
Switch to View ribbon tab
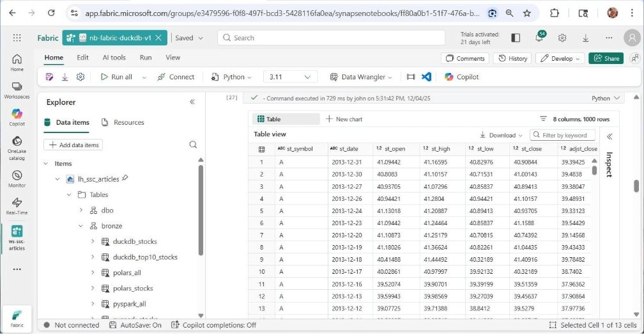173,58
